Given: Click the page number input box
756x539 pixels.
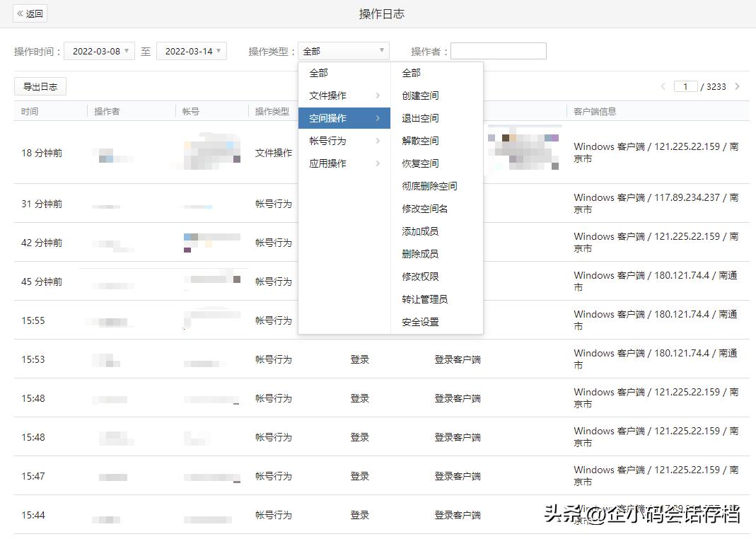Looking at the screenshot, I should pyautogui.click(x=686, y=86).
